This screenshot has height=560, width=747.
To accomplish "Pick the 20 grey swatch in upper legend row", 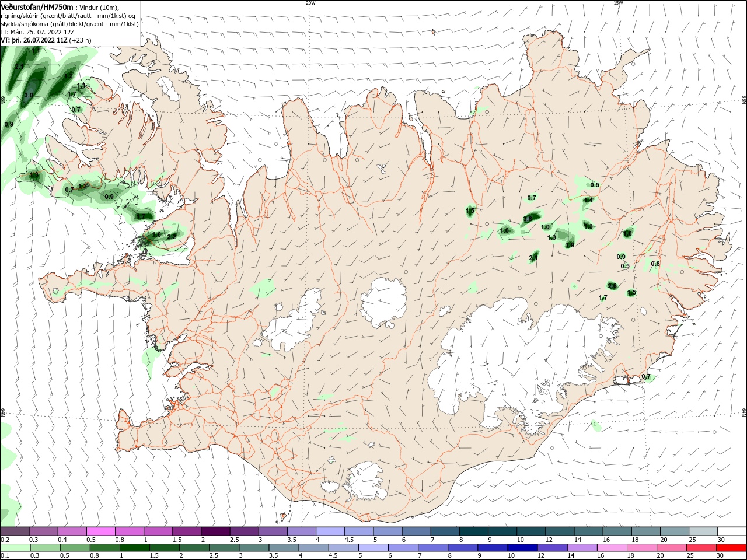I will click(x=675, y=531).
